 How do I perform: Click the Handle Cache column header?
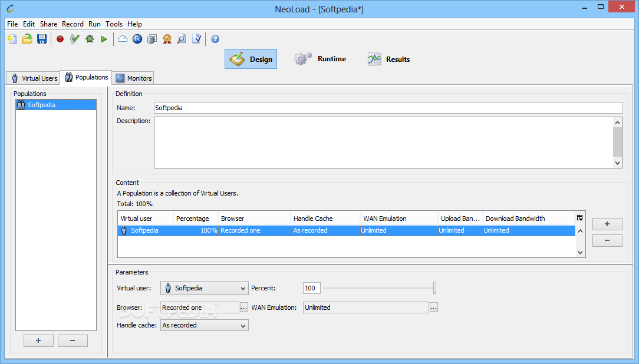(x=325, y=219)
